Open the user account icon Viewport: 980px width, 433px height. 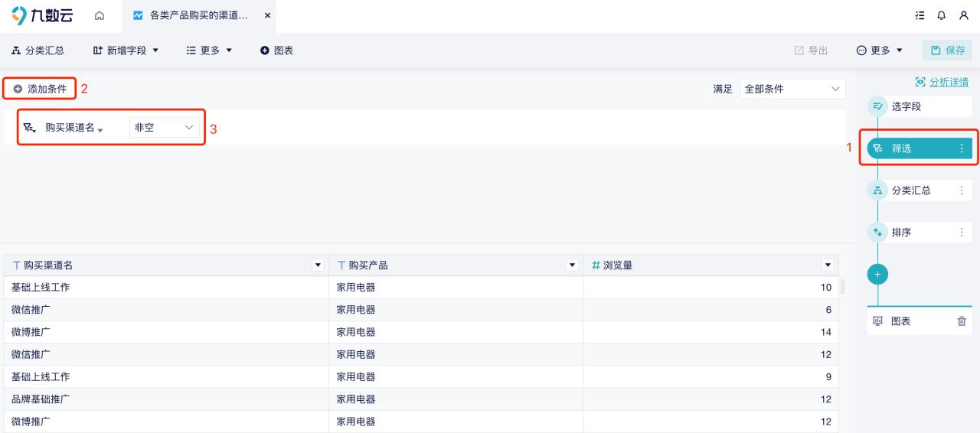click(x=963, y=15)
